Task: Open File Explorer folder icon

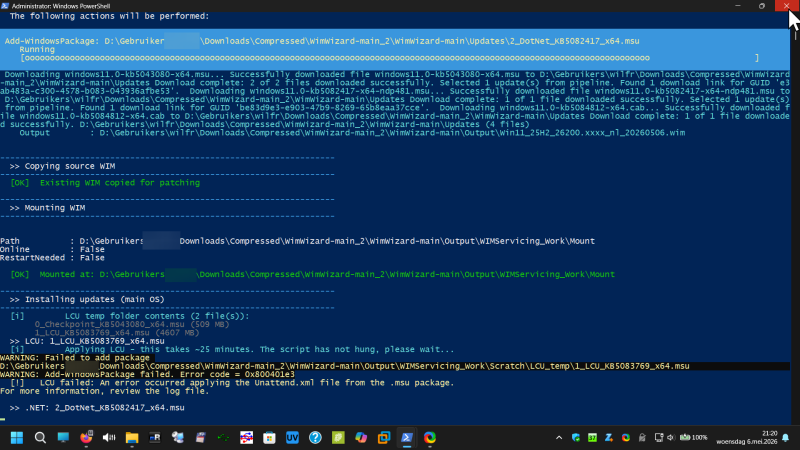Action: coord(132,438)
